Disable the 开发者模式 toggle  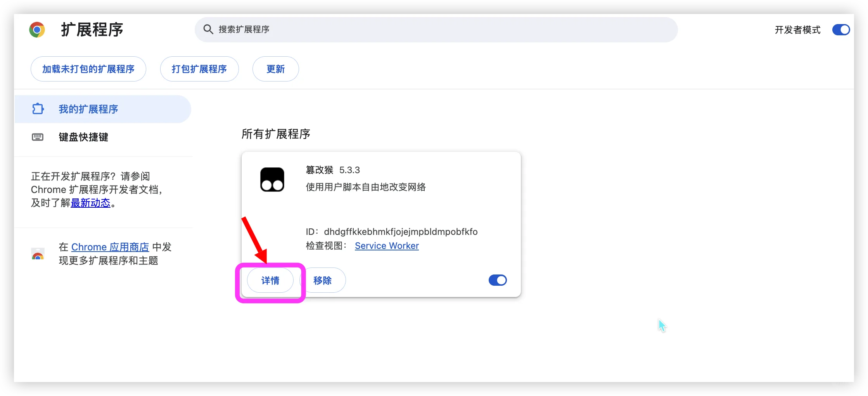pos(841,30)
